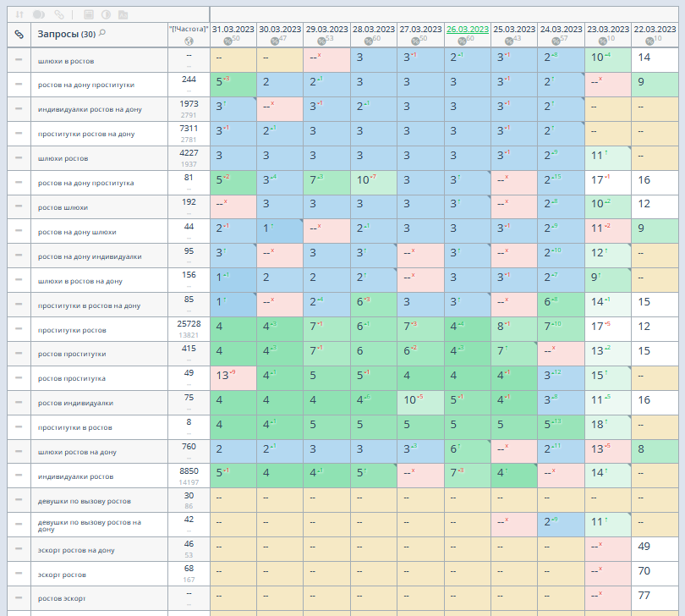
Task: Click the chart image icon in the toolbar
Action: coord(123,14)
